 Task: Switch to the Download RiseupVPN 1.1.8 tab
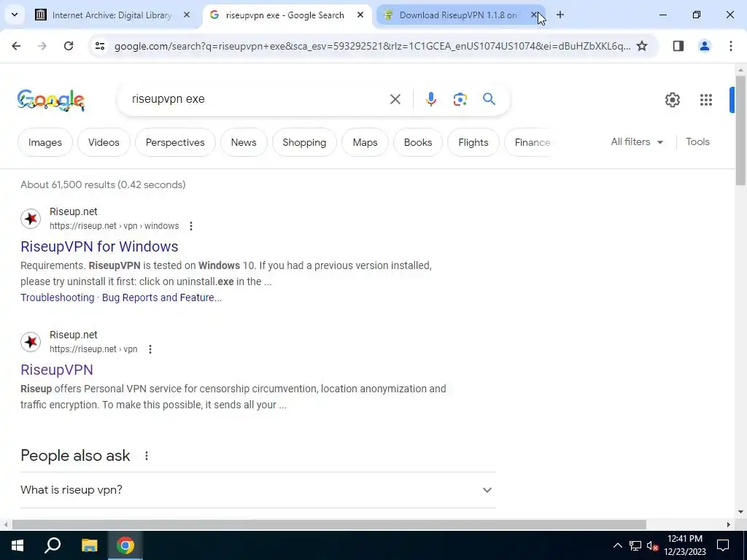457,15
